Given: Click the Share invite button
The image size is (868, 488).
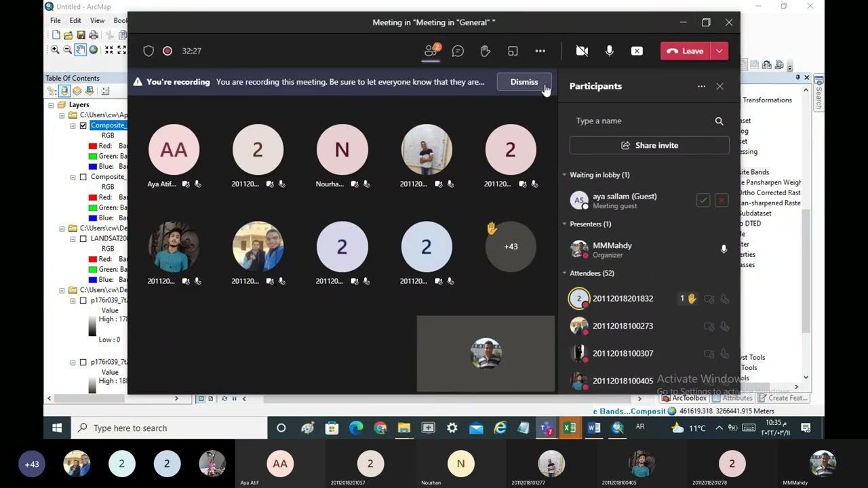Looking at the screenshot, I should [x=649, y=145].
